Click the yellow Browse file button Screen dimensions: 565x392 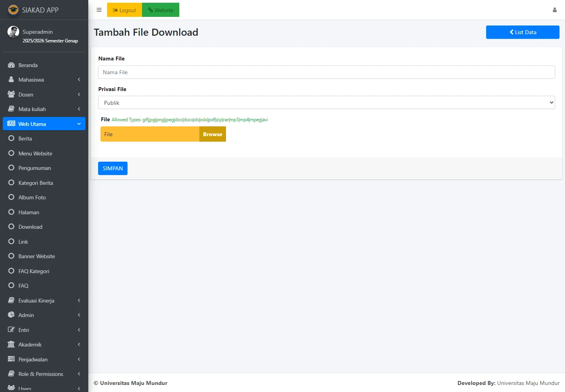coord(212,134)
